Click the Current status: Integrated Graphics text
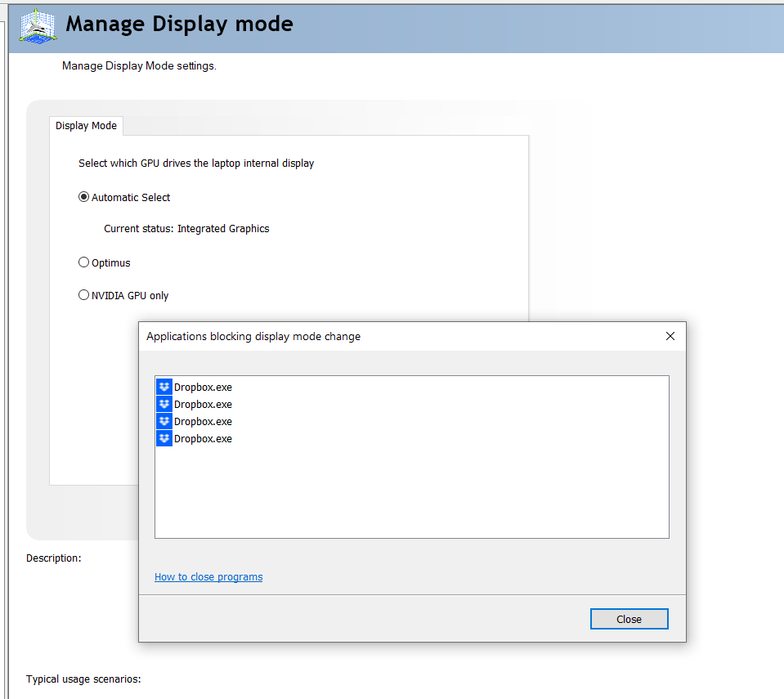The width and height of the screenshot is (784, 699). 186,229
